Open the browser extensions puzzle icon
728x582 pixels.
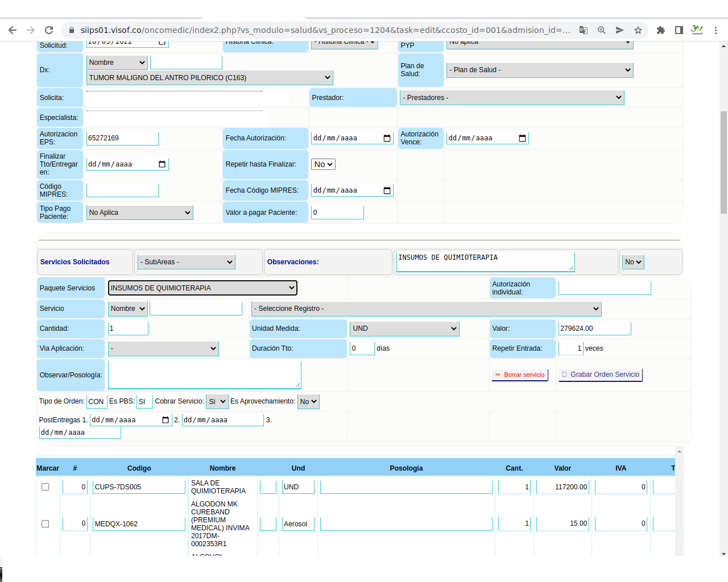660,30
